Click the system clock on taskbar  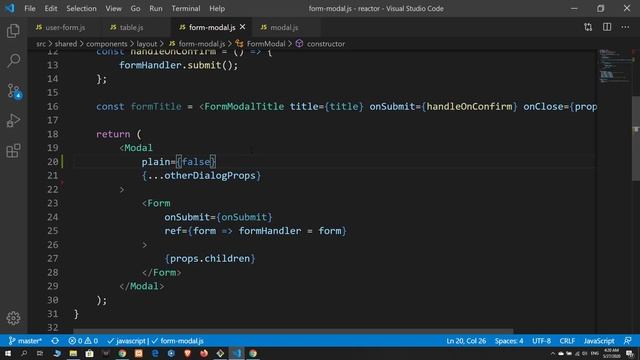[611, 353]
